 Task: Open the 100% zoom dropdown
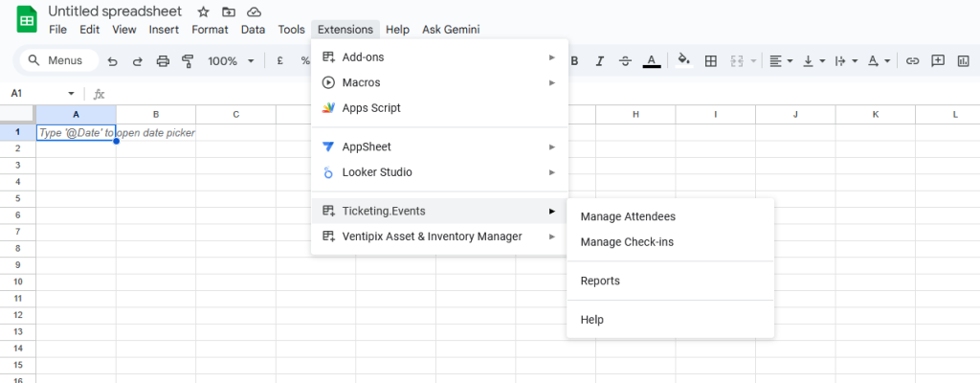(x=231, y=61)
